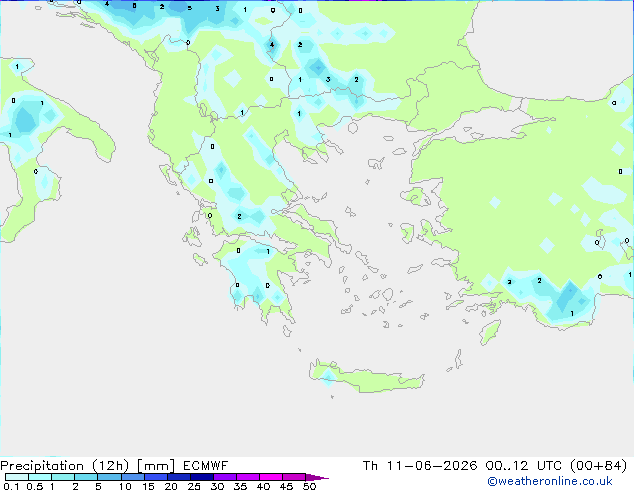Click the '15' legend scale label
Image resolution: width=634 pixels, height=490 pixels.
[x=148, y=486]
